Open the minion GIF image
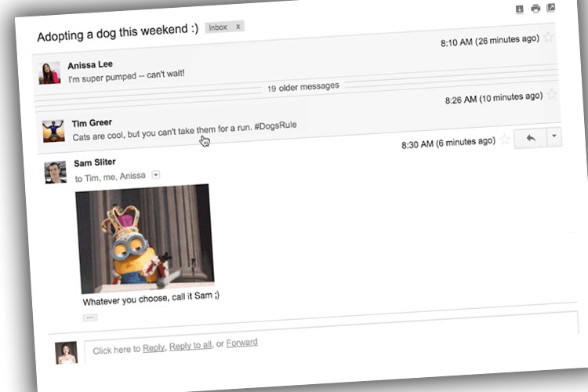 click(x=144, y=238)
